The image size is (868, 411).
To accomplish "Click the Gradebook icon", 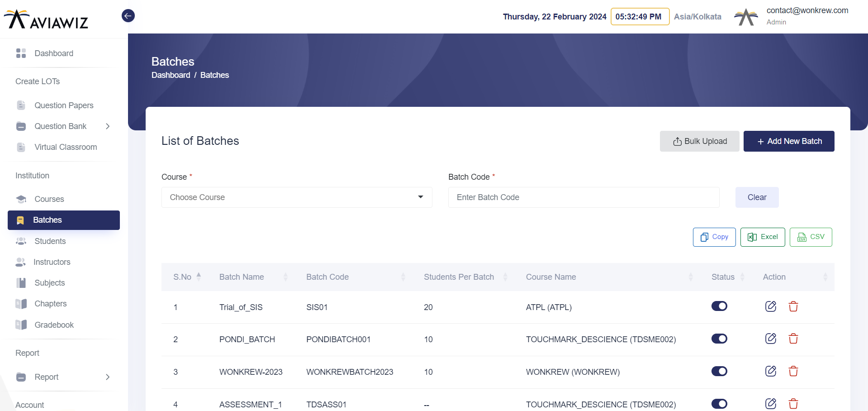I will 21,325.
